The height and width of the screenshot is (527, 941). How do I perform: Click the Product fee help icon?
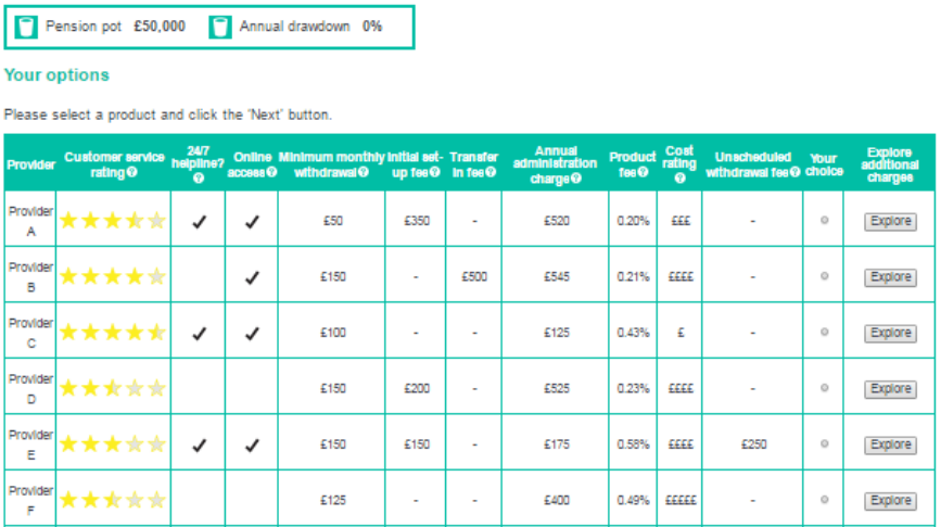pos(643,172)
